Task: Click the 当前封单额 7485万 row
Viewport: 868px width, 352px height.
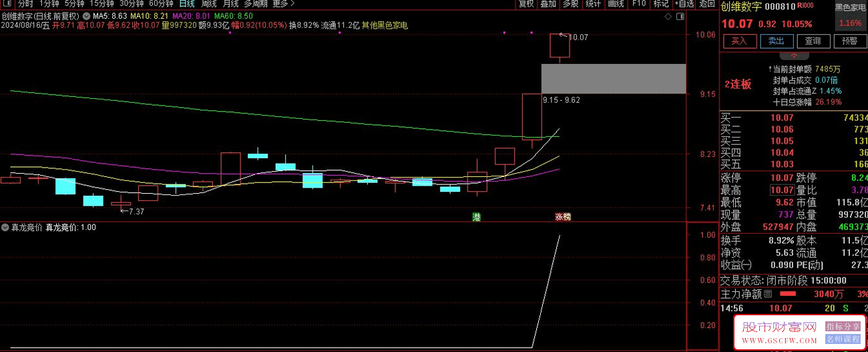Action: (804, 69)
